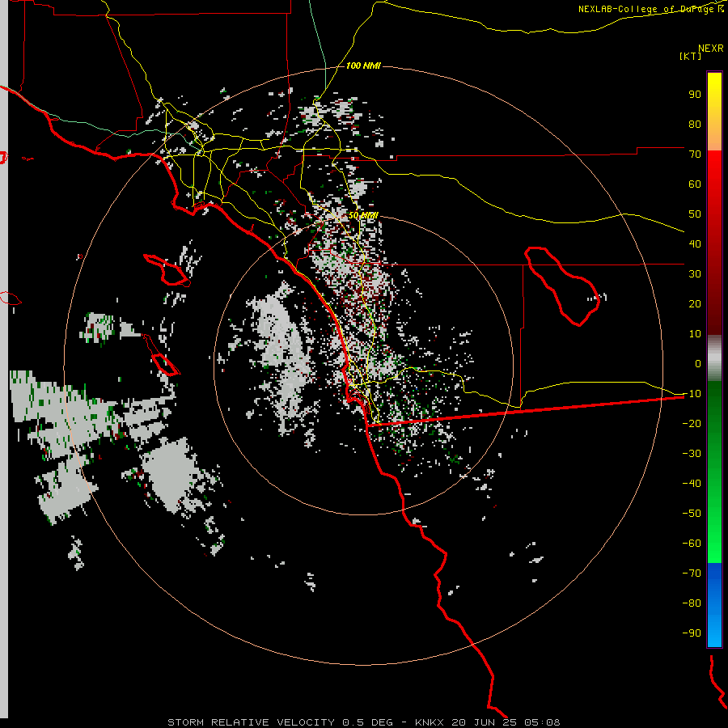Screen dimensions: 728x728
Task: Click the -40 value on the velocity scale
Action: (x=692, y=484)
